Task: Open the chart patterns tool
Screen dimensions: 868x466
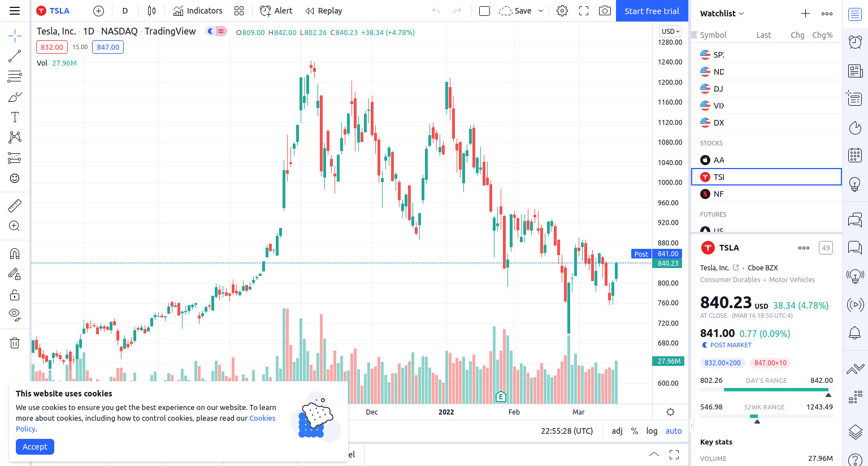Action: click(x=15, y=137)
